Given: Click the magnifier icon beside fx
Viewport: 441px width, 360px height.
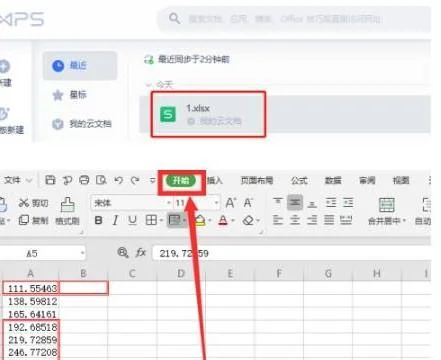Looking at the screenshot, I should pos(123,253).
